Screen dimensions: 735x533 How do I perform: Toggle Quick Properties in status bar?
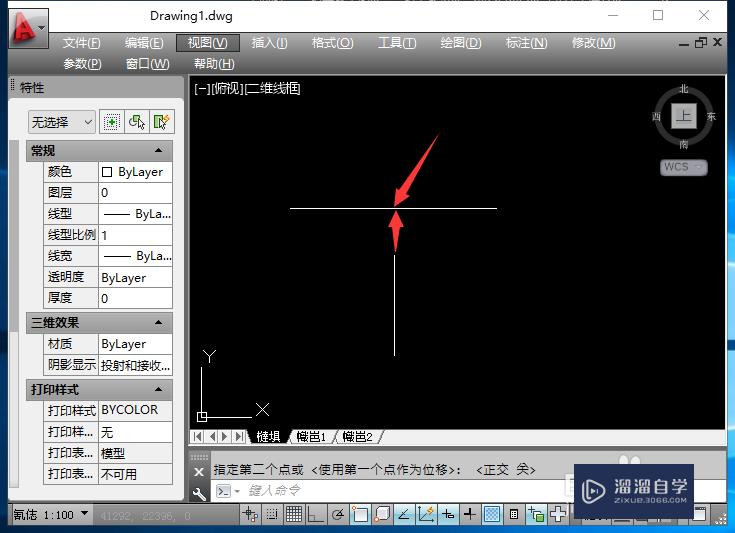[514, 515]
